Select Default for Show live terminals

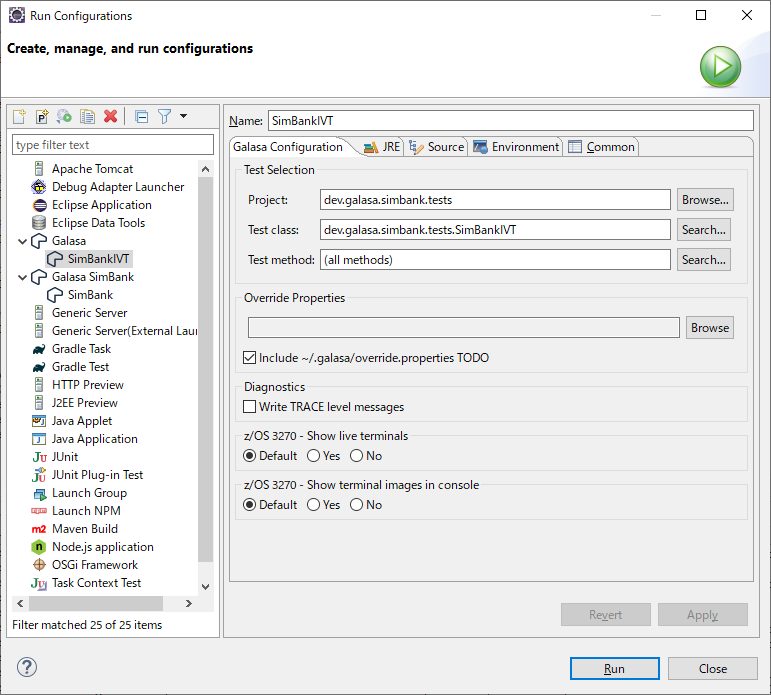pyautogui.click(x=250, y=456)
